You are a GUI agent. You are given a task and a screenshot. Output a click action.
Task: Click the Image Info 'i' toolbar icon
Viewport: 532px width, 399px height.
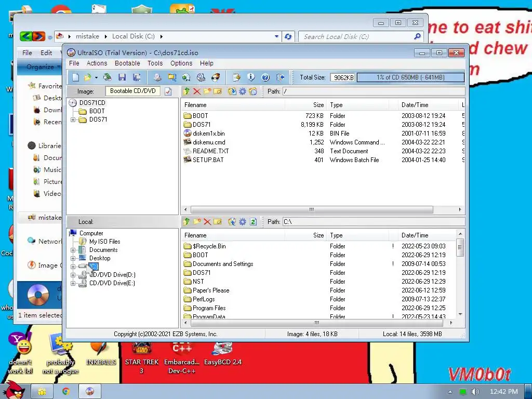tap(251, 78)
